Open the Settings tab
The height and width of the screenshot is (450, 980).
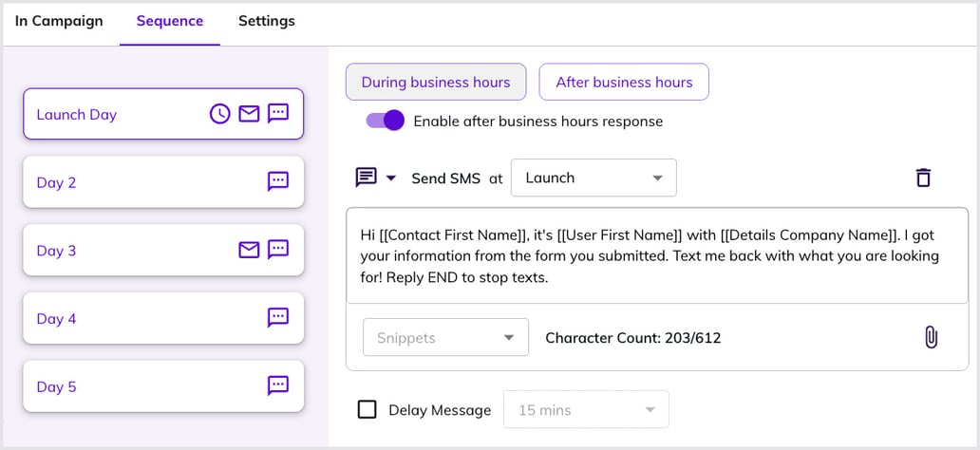coord(266,21)
